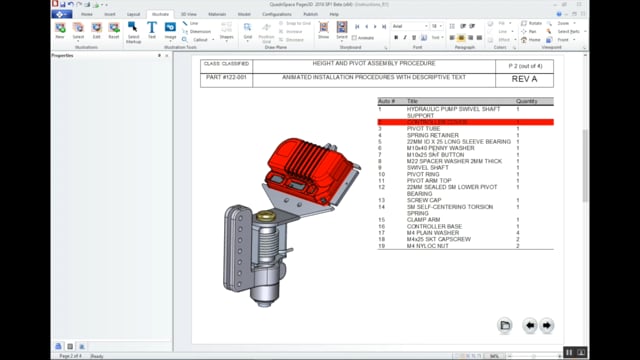Image resolution: width=640 pixels, height=360 pixels.
Task: Go to previous storyboard step
Action: click(x=367, y=27)
